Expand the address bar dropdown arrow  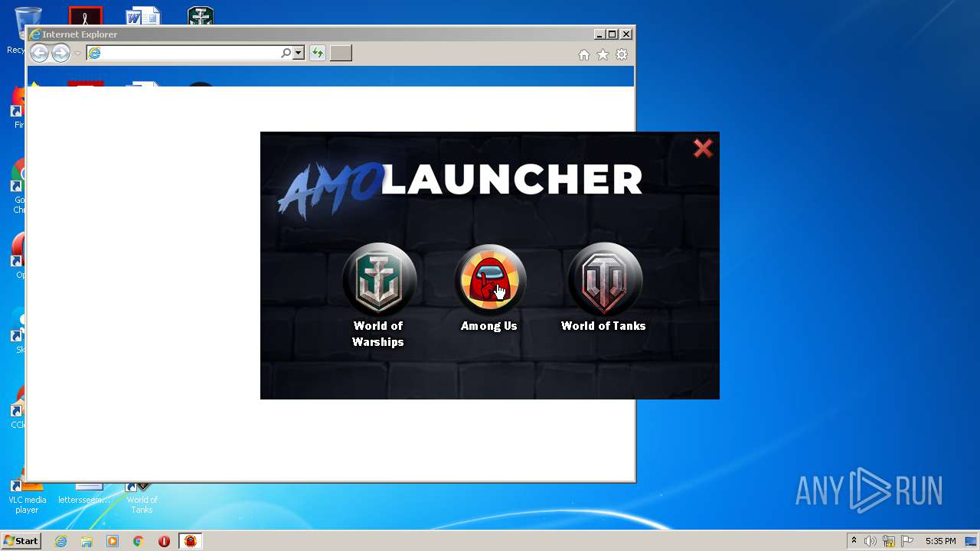[299, 53]
